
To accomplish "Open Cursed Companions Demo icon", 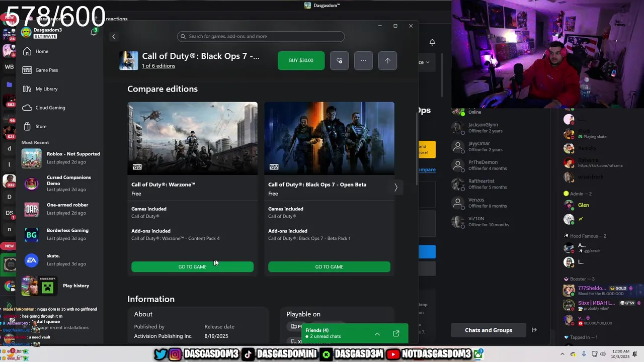I will (31, 184).
